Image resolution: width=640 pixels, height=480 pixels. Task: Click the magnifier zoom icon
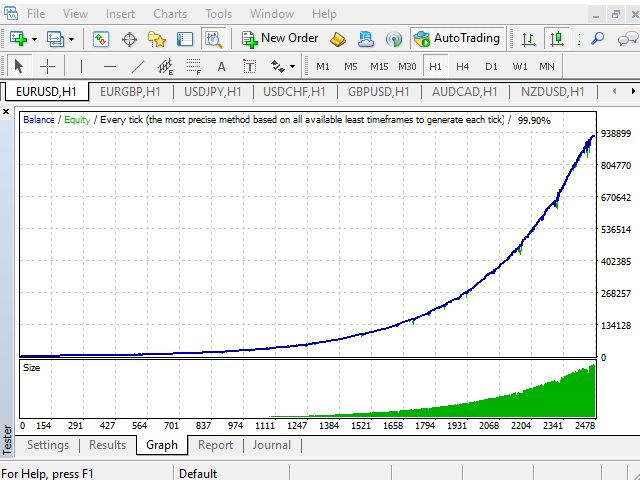(597, 39)
